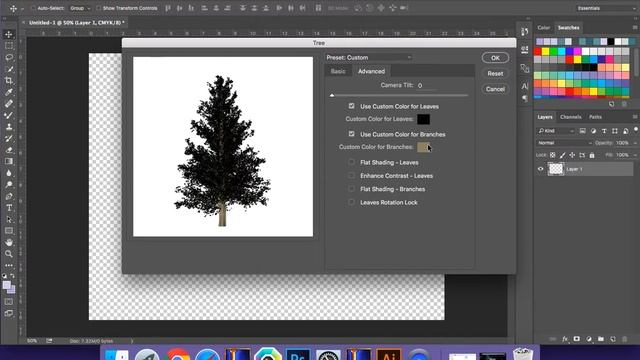Select the Brush tool

(x=9, y=115)
